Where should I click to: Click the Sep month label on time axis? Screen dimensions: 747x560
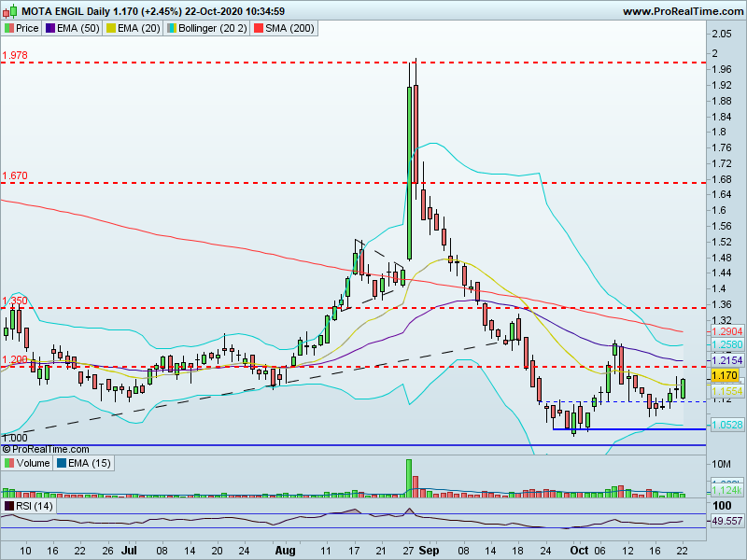[x=429, y=551]
